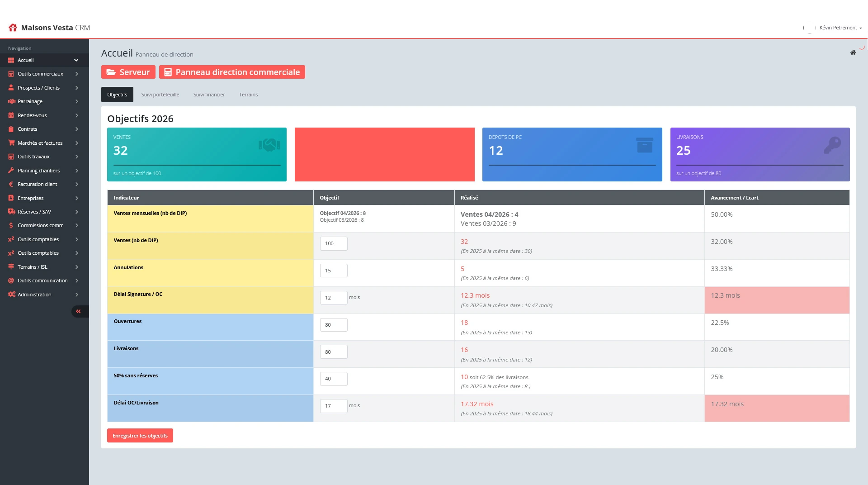Open the Kévin Petrement user dropdown

click(x=840, y=28)
